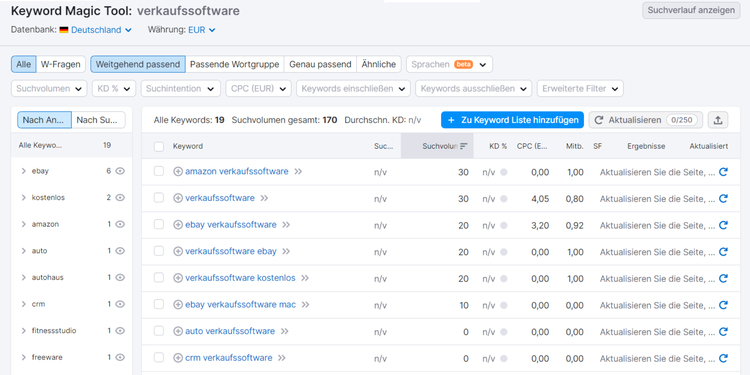The image size is (750, 375).
Task: Refresh the verkaufssoftware ebay row
Action: 723,252
